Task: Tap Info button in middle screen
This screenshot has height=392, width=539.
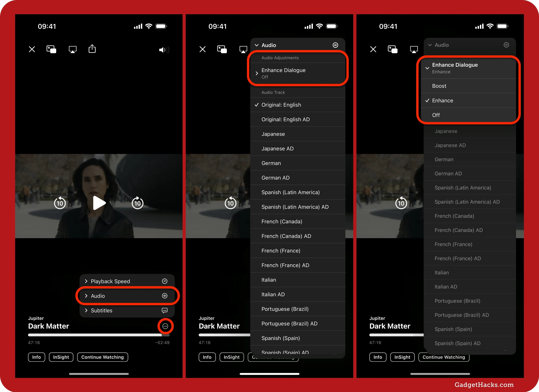Action: click(x=207, y=357)
